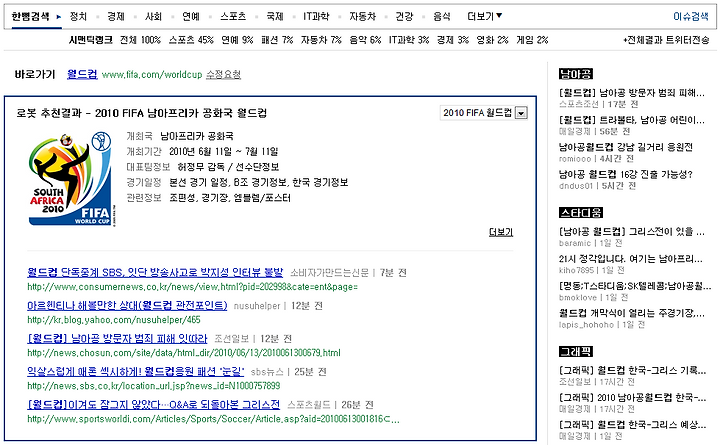Filter semantic link by 경제 3%
Image resolution: width=720 pixels, height=445 pixels.
pos(453,40)
